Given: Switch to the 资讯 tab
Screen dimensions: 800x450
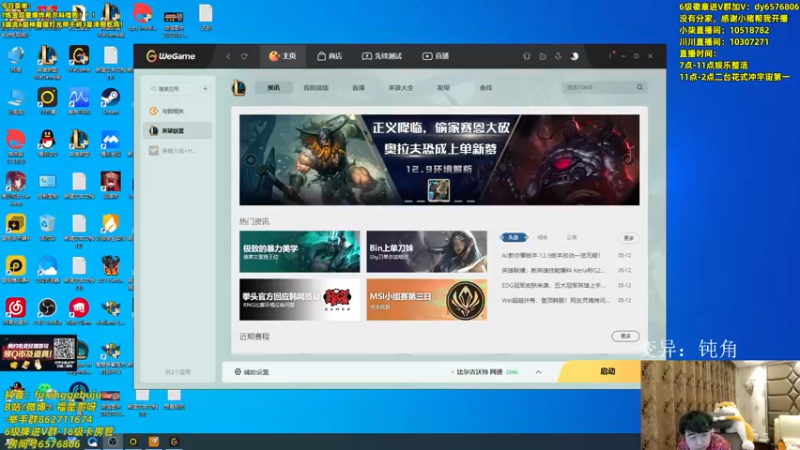Looking at the screenshot, I should [x=273, y=88].
